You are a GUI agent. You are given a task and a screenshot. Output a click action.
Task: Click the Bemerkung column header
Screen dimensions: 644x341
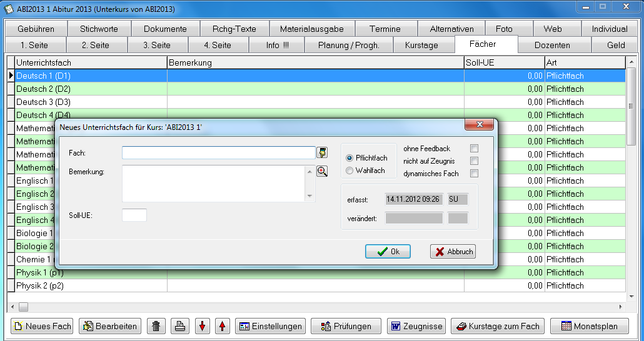[x=315, y=63]
